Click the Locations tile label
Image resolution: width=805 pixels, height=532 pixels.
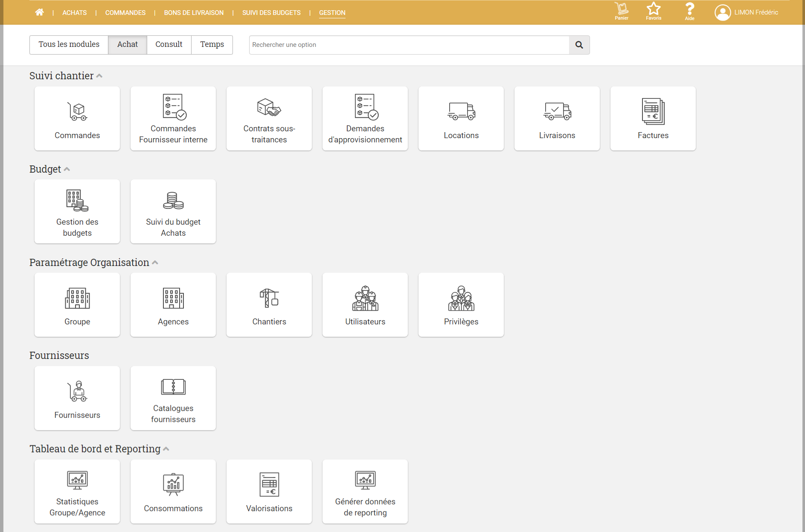pyautogui.click(x=461, y=136)
